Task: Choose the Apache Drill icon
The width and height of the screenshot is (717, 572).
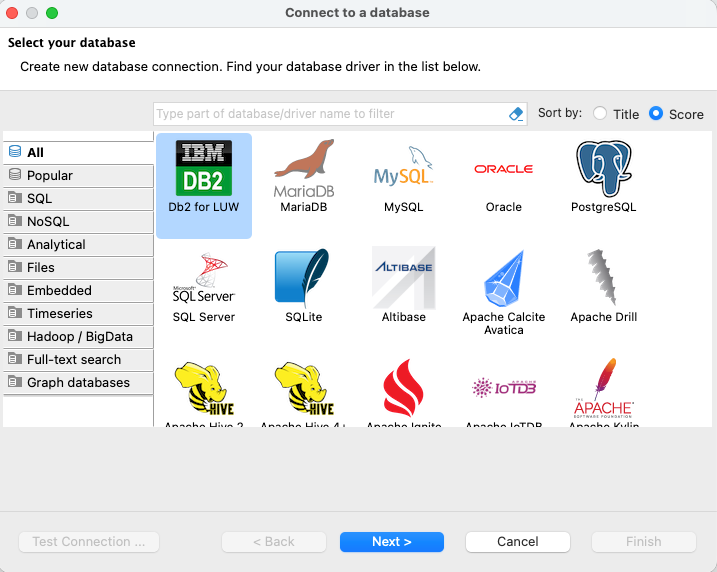Action: pos(602,277)
